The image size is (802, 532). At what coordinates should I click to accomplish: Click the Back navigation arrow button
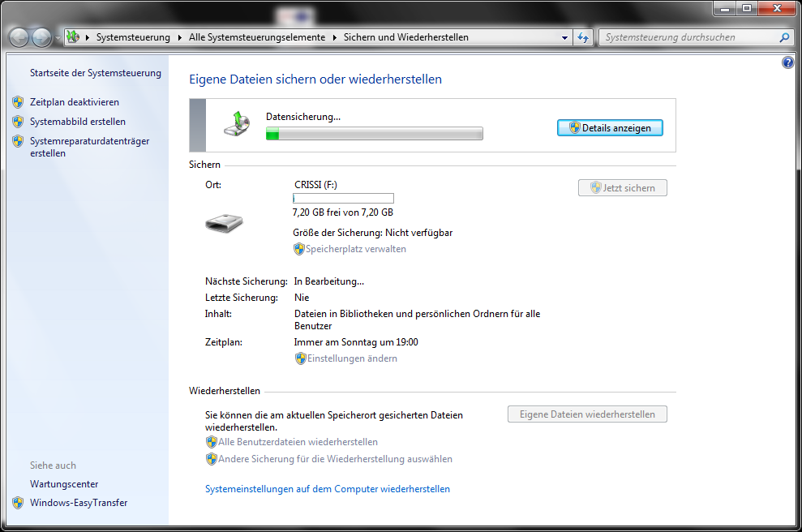(19, 37)
